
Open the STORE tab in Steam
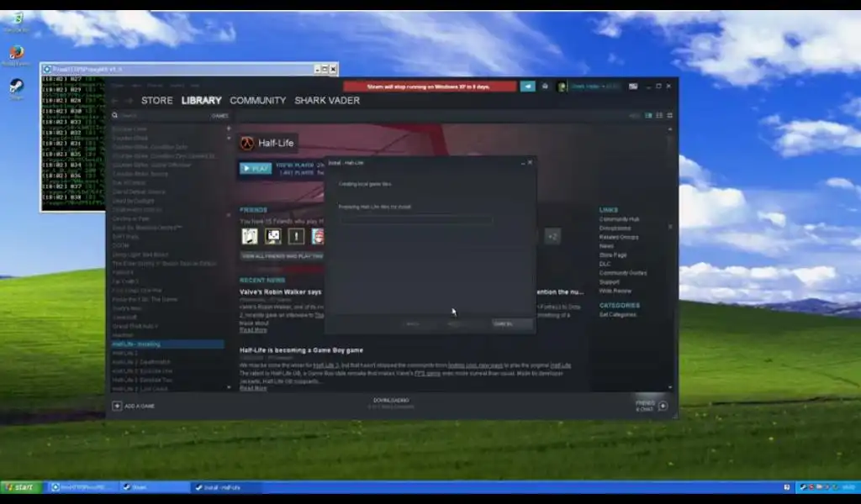pyautogui.click(x=156, y=100)
